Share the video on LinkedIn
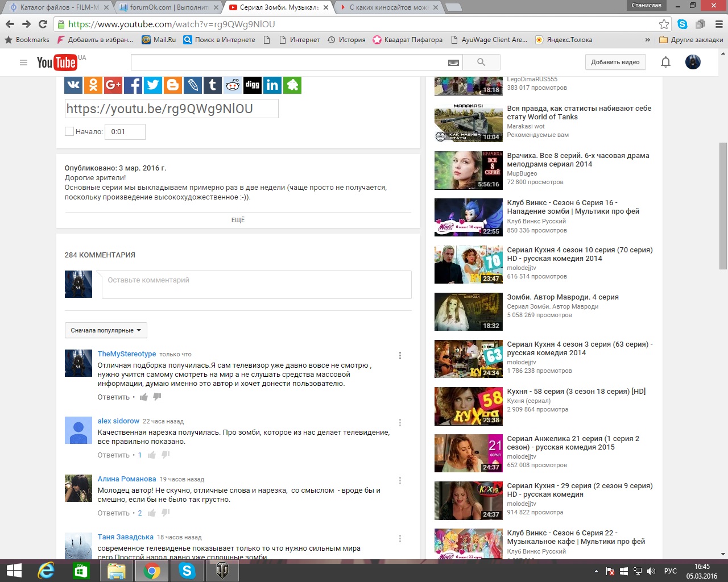 pos(272,85)
